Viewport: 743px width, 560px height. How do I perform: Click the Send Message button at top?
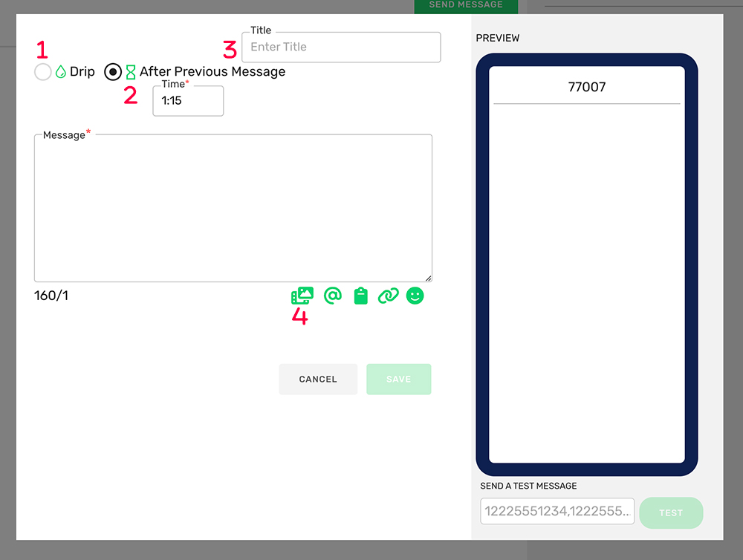[466, 5]
